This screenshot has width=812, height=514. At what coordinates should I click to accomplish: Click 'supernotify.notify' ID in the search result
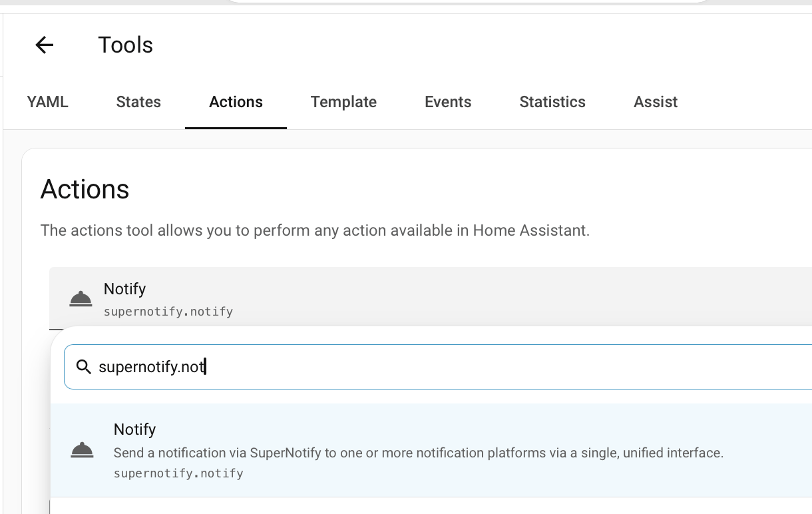178,474
